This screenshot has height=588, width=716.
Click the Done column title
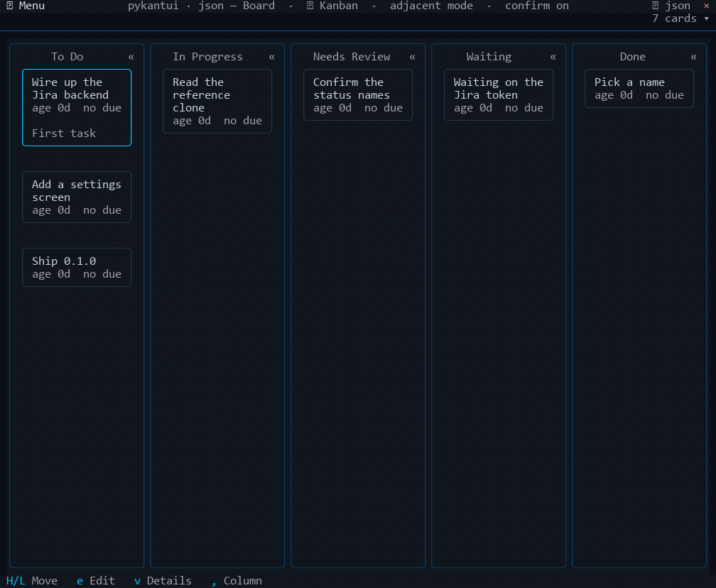[x=632, y=57]
